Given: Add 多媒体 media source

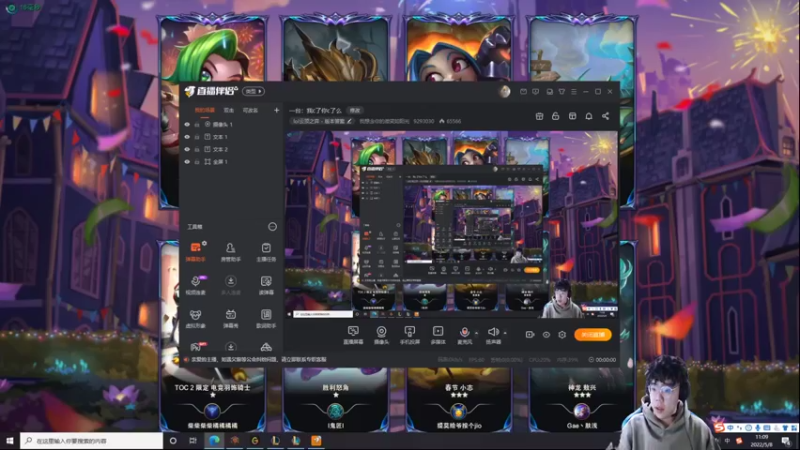Looking at the screenshot, I should pyautogui.click(x=438, y=335).
